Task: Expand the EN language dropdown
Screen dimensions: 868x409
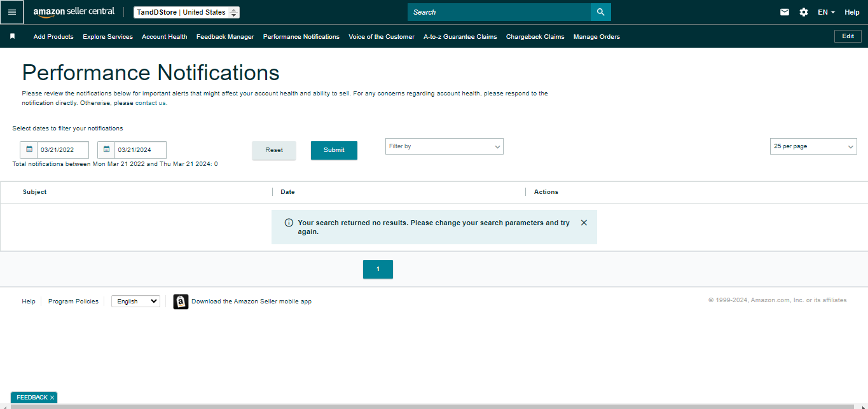Action: point(826,12)
